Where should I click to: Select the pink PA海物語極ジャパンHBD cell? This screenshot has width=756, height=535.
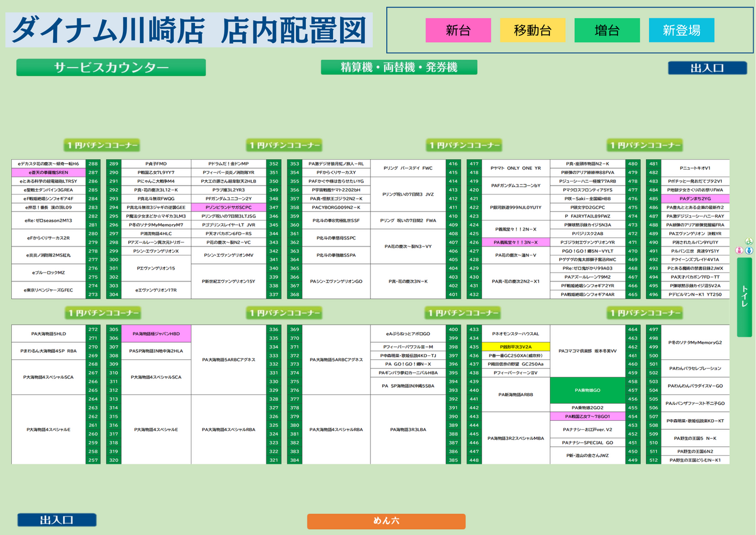click(x=156, y=333)
